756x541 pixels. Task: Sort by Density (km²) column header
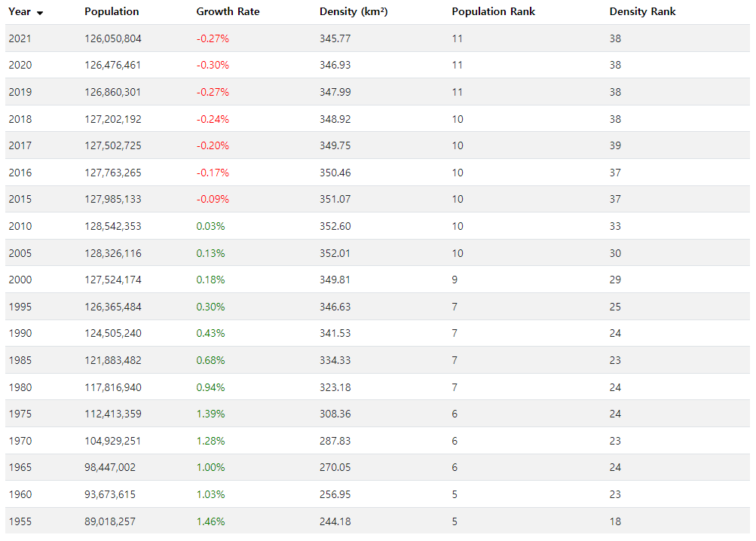coord(354,11)
